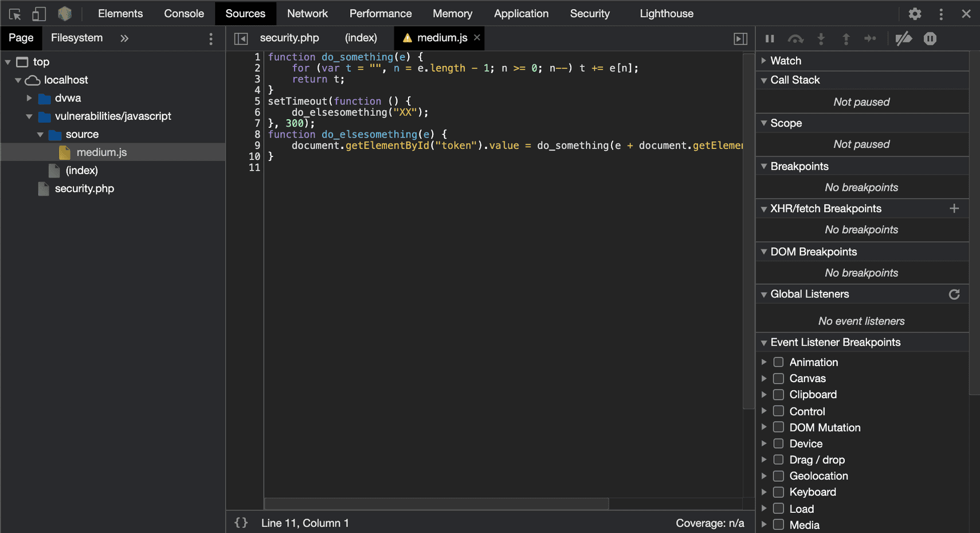Image resolution: width=980 pixels, height=533 pixels.
Task: Click the Step out of current function icon
Action: pyautogui.click(x=846, y=38)
